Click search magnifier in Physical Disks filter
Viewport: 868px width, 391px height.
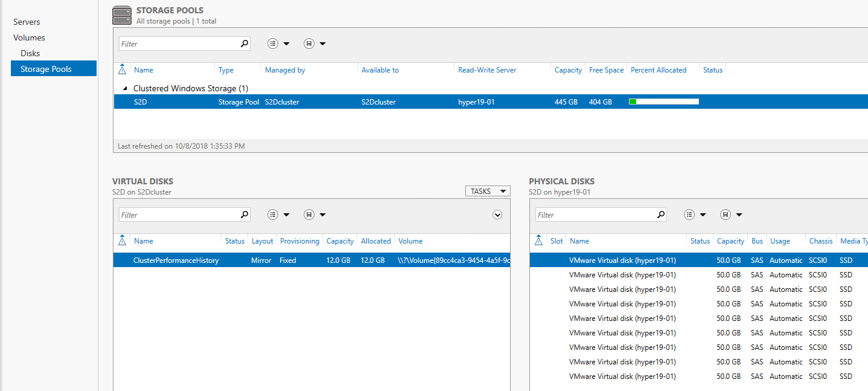point(661,215)
